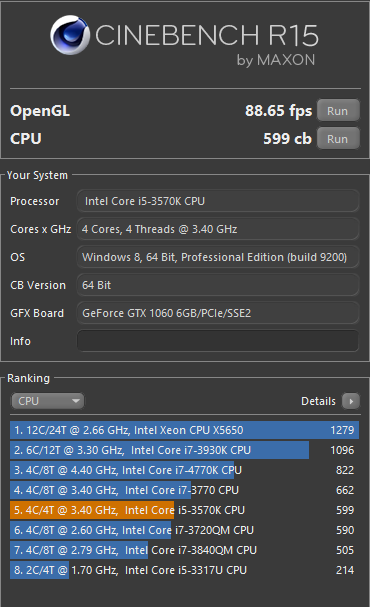Click the OS field showing Windows 8
Screen dimensions: 370x607
pos(218,257)
